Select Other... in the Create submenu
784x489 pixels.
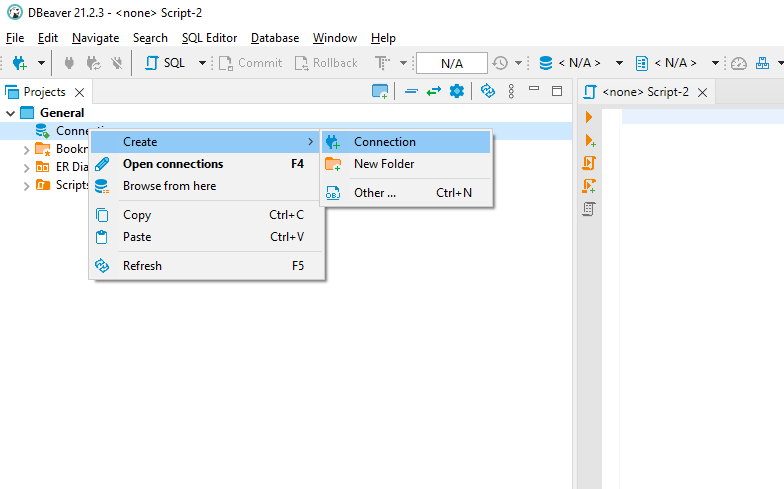click(x=406, y=193)
